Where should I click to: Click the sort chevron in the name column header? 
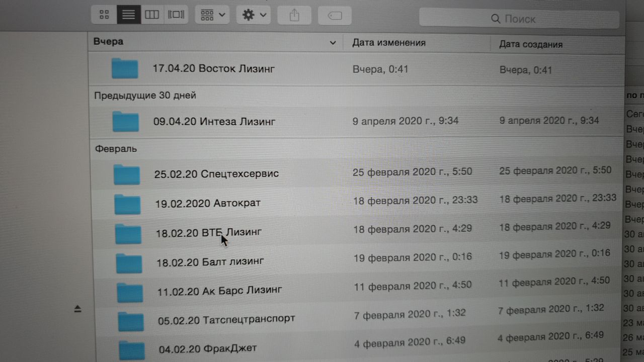333,43
